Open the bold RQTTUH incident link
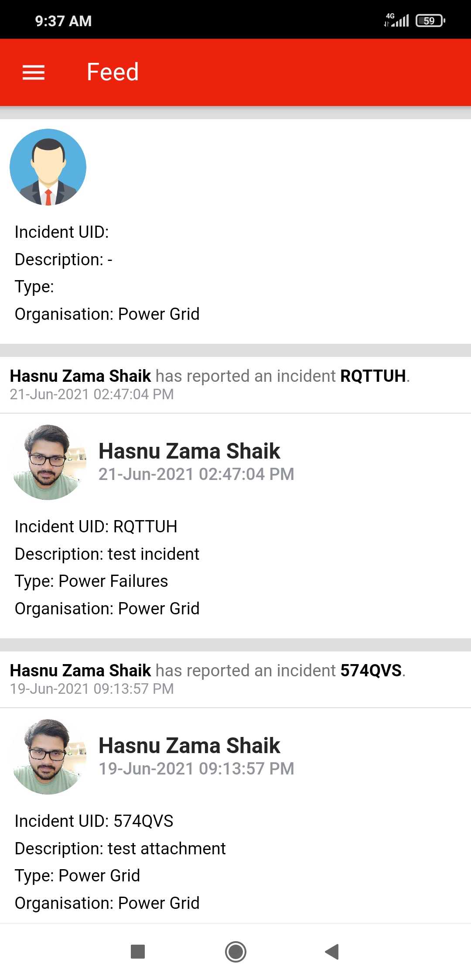The height and width of the screenshot is (980, 471). click(373, 376)
